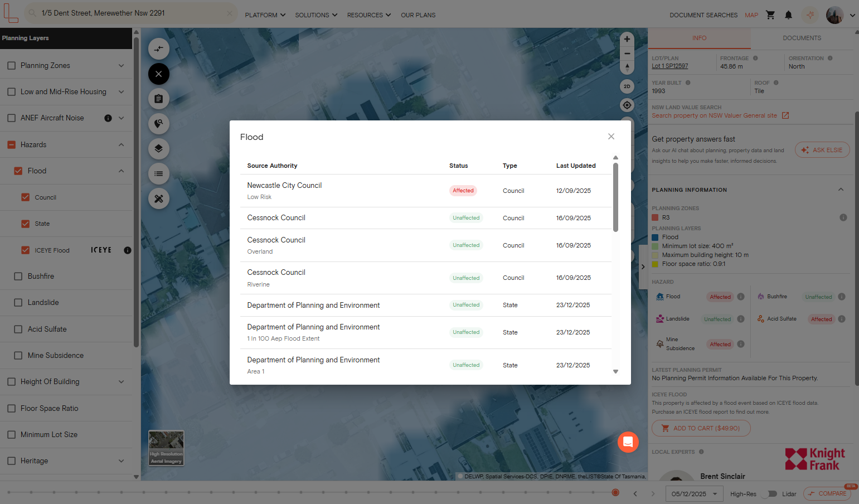Open the list view tool on map

click(x=159, y=173)
